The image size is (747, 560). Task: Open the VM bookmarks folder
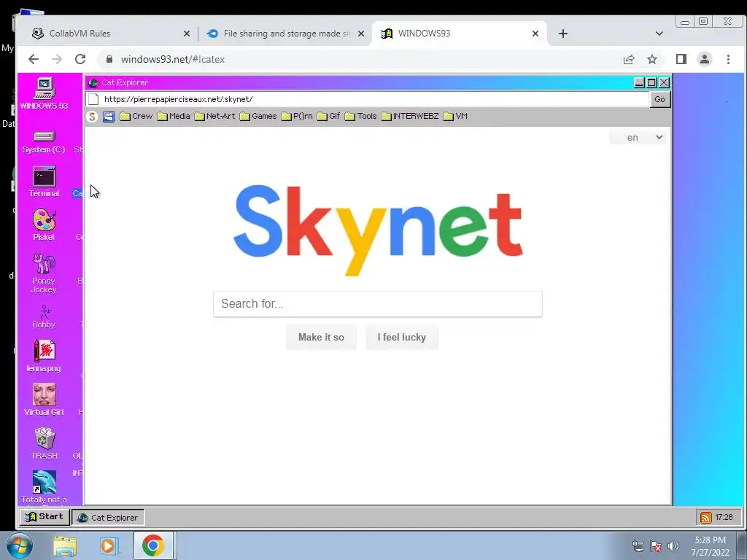coord(455,116)
